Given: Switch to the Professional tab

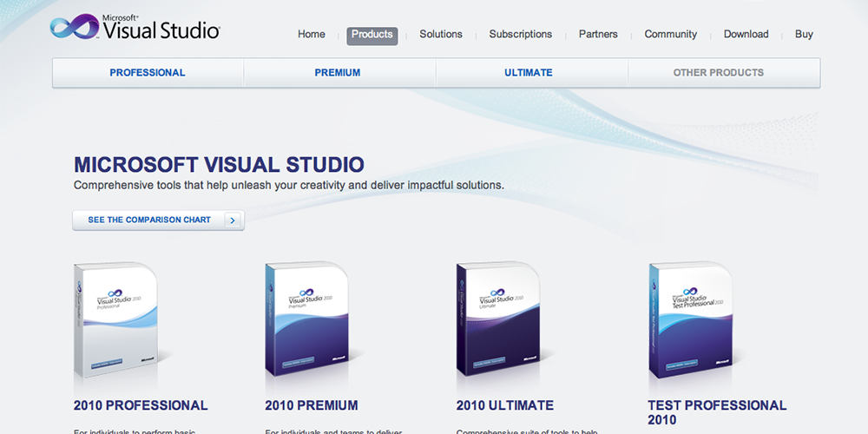Looking at the screenshot, I should pyautogui.click(x=148, y=73).
